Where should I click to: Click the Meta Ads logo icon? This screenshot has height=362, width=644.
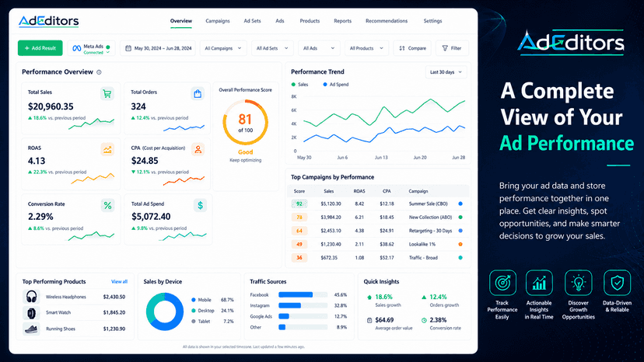[x=76, y=48]
